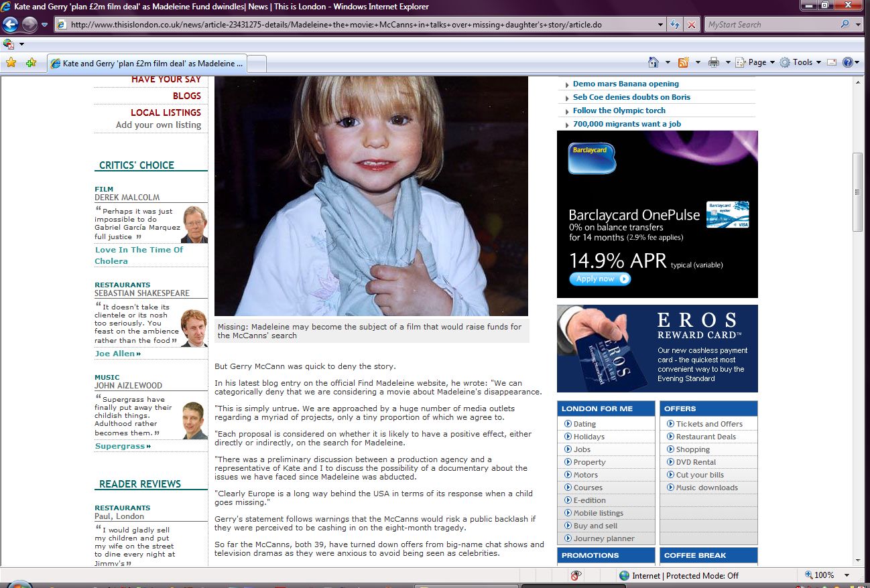Expand the address bar history dropdown
The height and width of the screenshot is (588, 870).
(x=661, y=25)
